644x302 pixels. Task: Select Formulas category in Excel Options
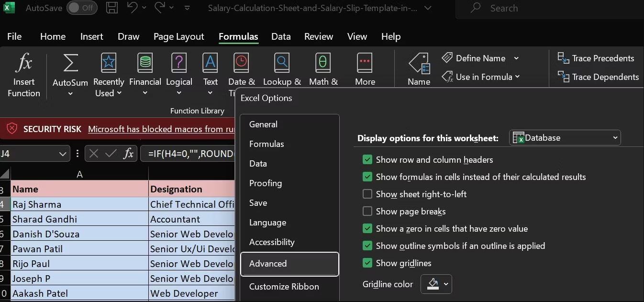pyautogui.click(x=290, y=144)
